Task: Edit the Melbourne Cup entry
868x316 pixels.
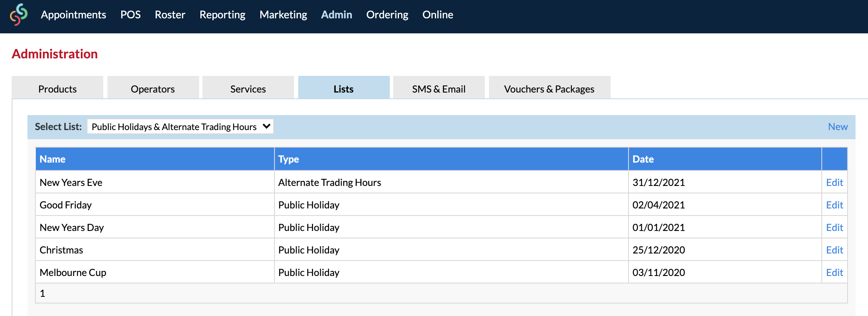Action: pyautogui.click(x=835, y=273)
